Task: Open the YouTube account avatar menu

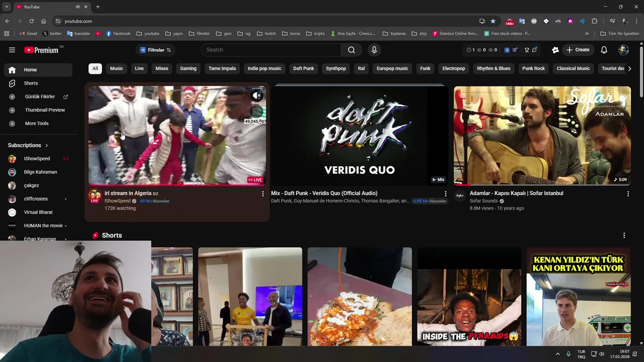Action: (623, 50)
